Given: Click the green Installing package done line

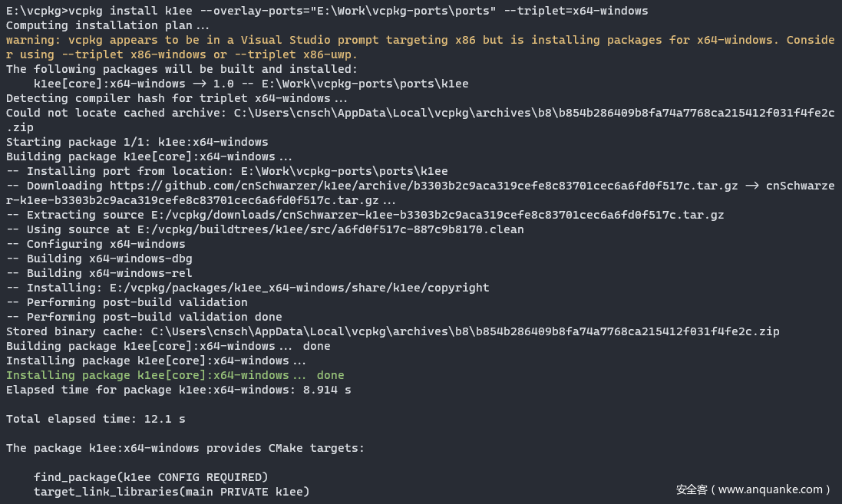Looking at the screenshot, I should click(175, 375).
